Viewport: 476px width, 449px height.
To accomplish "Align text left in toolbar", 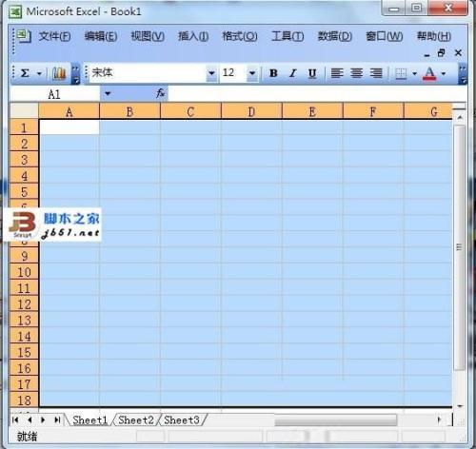I will (x=337, y=73).
